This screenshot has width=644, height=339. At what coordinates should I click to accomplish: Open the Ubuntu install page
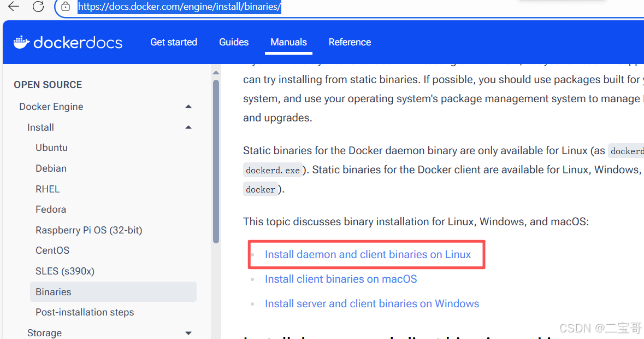tap(52, 148)
